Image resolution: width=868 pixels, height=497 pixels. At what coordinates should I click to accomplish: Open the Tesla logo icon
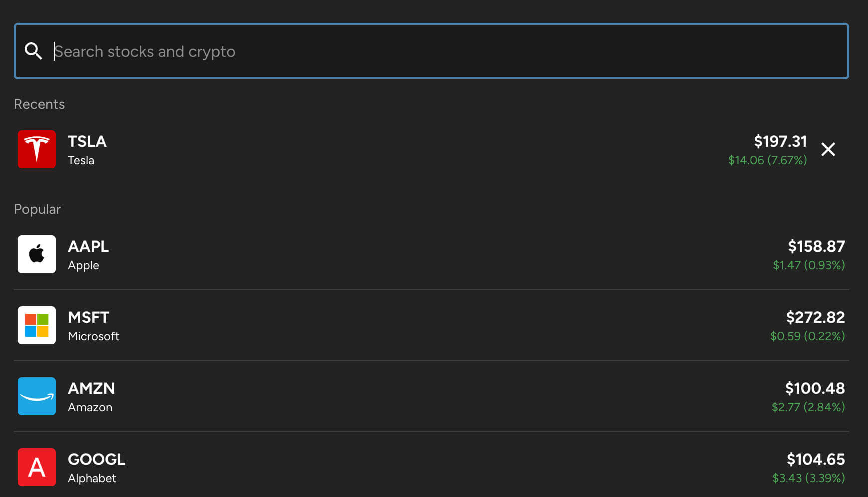pos(37,149)
